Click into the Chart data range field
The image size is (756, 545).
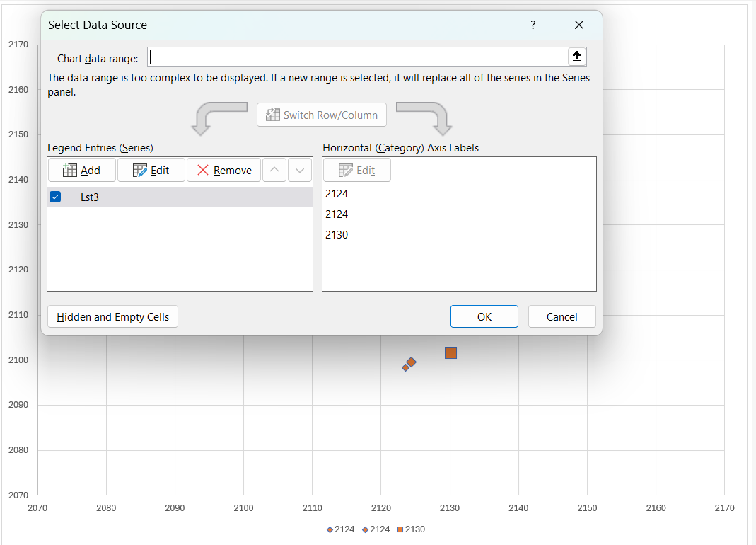[358, 57]
